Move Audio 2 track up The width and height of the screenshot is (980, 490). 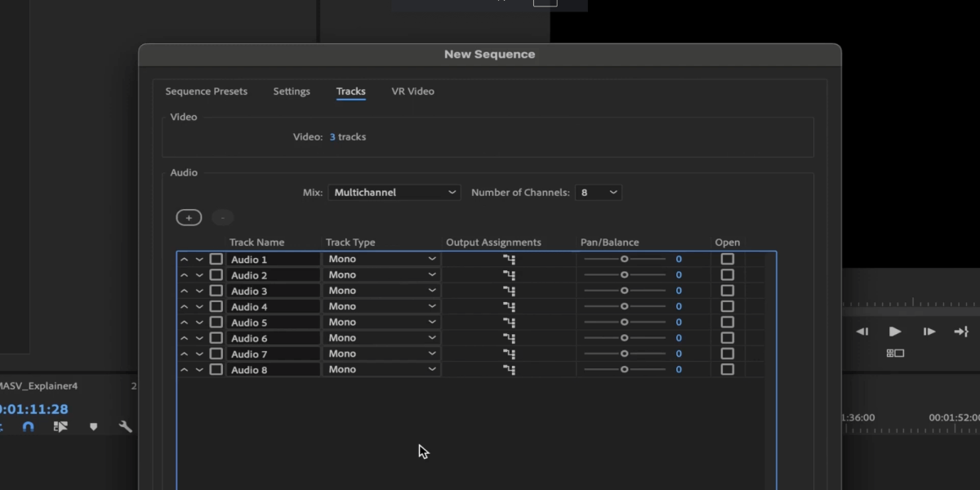click(x=184, y=275)
